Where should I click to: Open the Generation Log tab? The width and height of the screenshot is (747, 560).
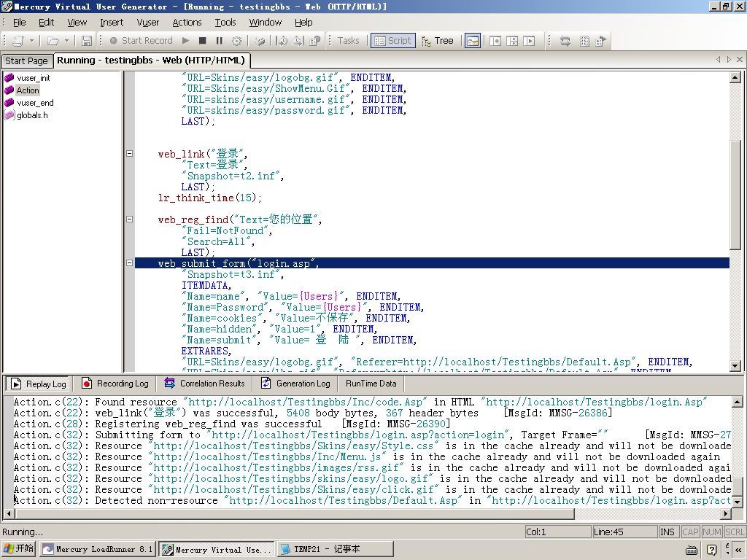(295, 384)
